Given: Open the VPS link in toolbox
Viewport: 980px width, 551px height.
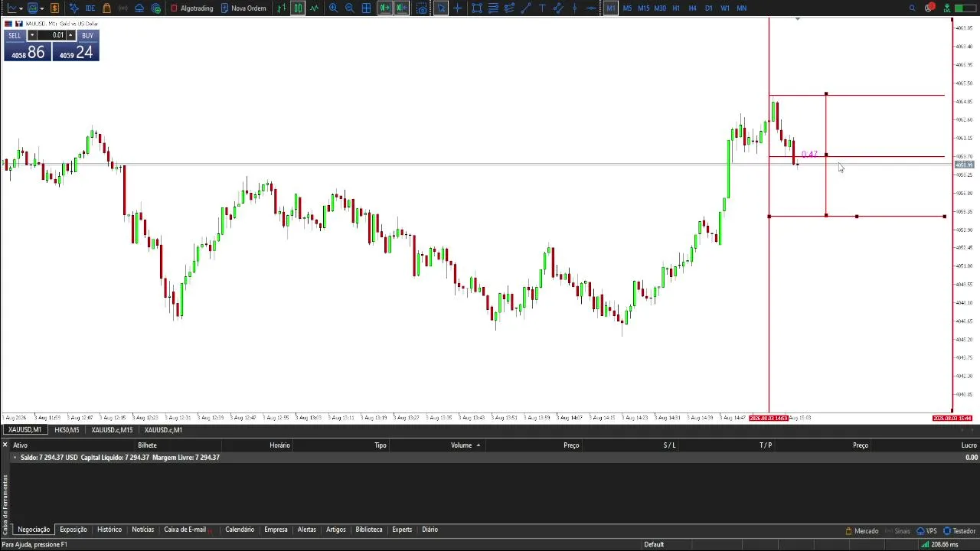Looking at the screenshot, I should coord(926,530).
